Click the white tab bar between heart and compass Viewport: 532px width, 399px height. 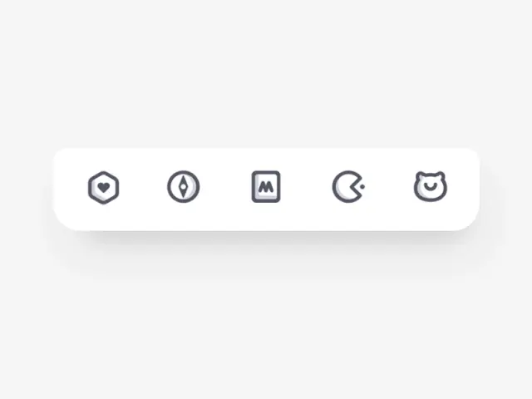click(143, 187)
